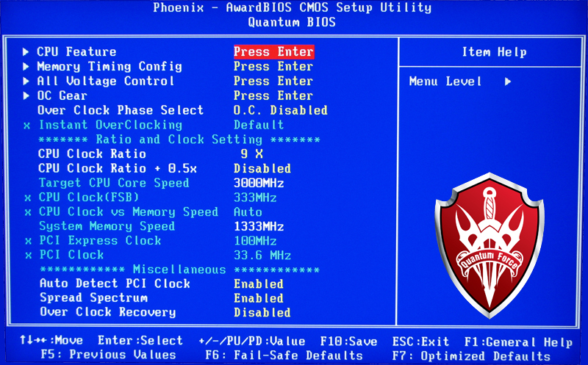Click the Item Help panel title

494,51
